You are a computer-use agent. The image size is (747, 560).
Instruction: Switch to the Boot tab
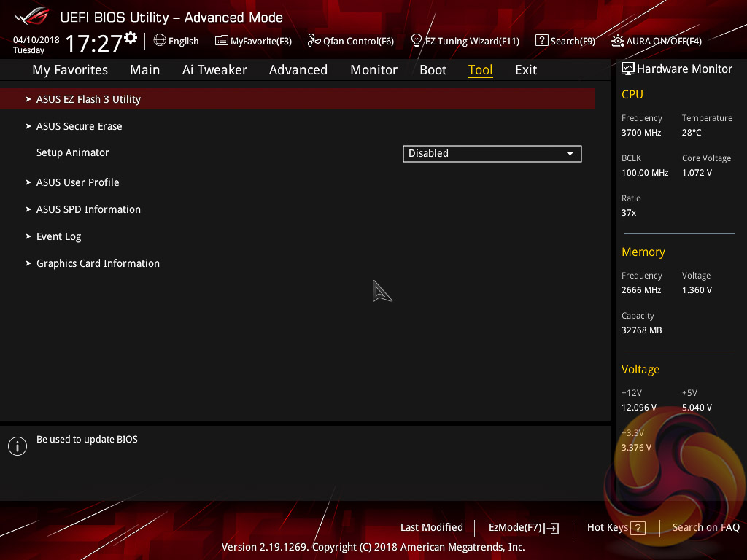tap(433, 70)
